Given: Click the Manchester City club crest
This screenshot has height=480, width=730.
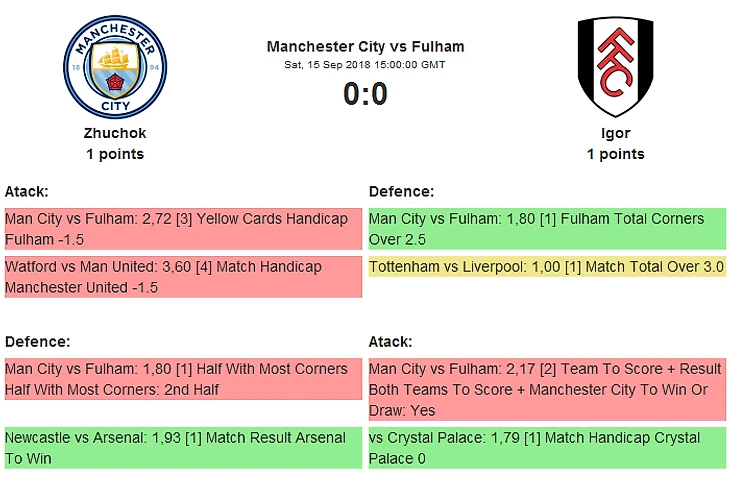Looking at the screenshot, I should tap(115, 67).
